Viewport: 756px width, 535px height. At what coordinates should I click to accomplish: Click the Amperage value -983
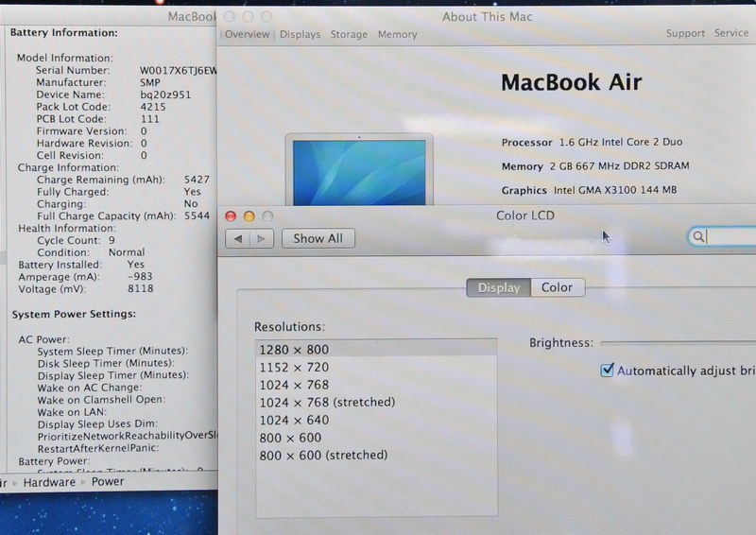140,276
